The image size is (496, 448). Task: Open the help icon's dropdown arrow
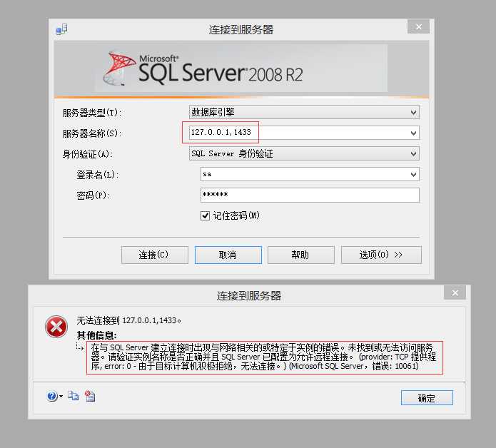tap(61, 396)
